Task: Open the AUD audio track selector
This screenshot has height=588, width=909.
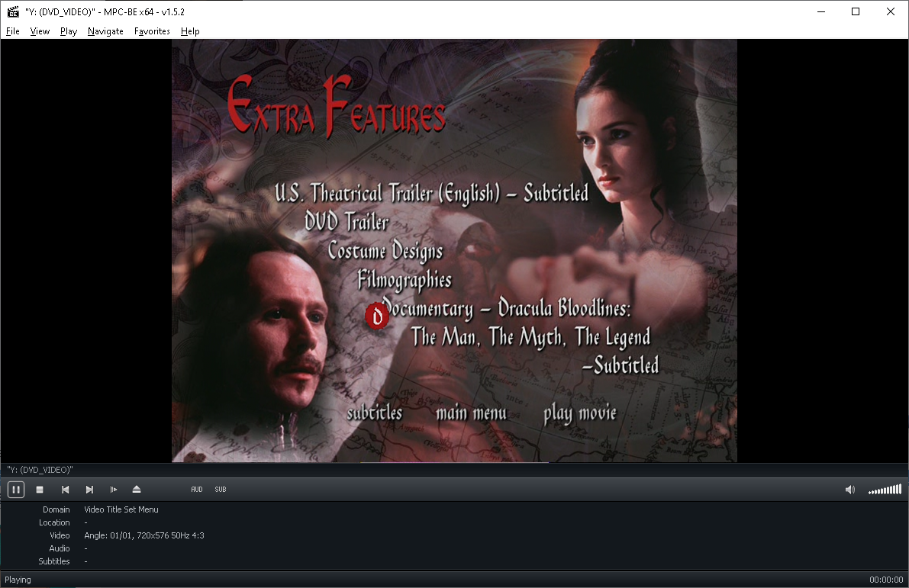Action: coord(197,490)
